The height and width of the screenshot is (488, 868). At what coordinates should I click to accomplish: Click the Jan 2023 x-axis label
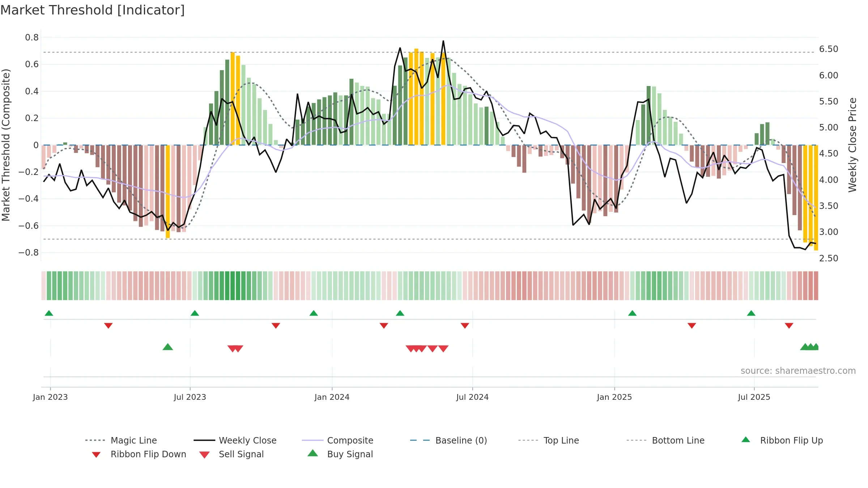[x=50, y=397]
